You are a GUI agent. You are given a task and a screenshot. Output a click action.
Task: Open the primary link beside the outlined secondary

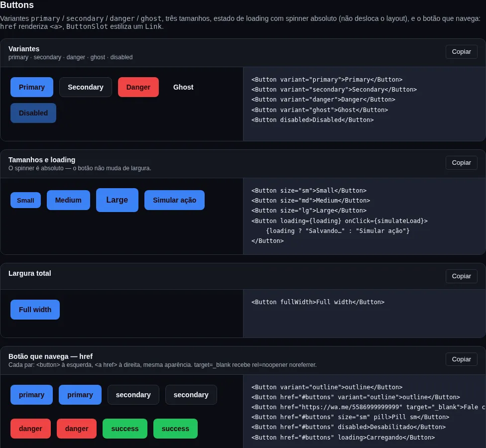coord(80,395)
